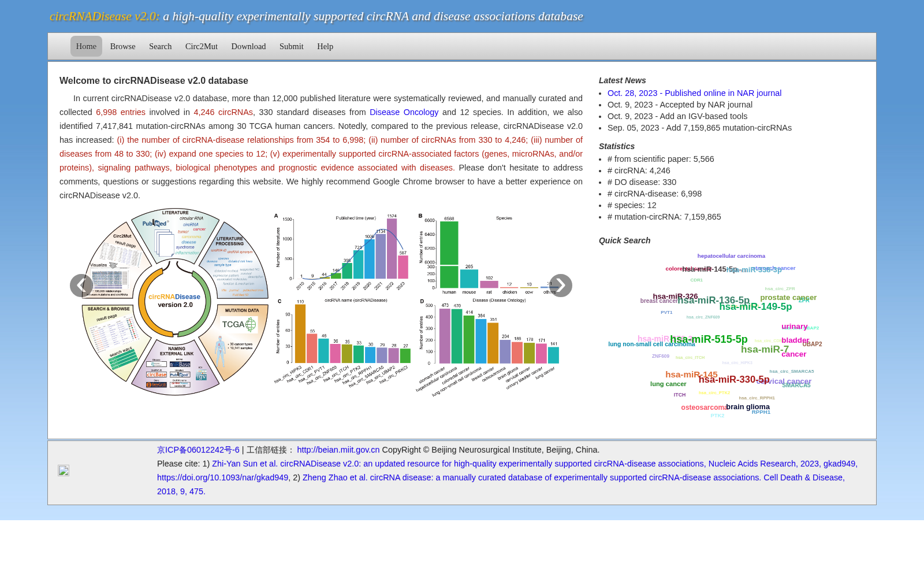
Task: Select 'hsa_circ_RPPH1' in word cloud
Action: tap(757, 398)
